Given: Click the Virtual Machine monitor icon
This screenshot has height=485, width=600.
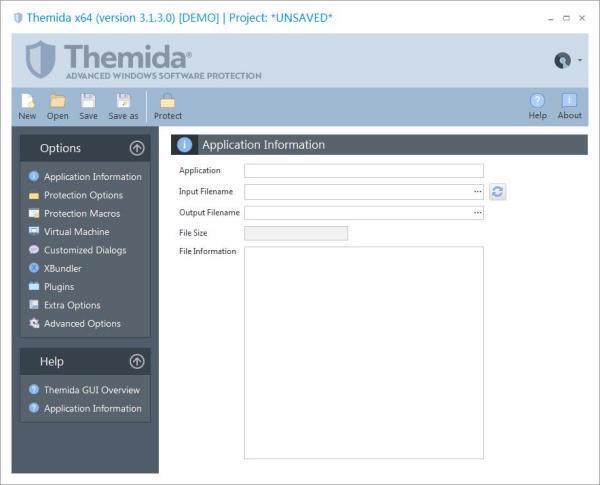Looking at the screenshot, I should tap(34, 231).
